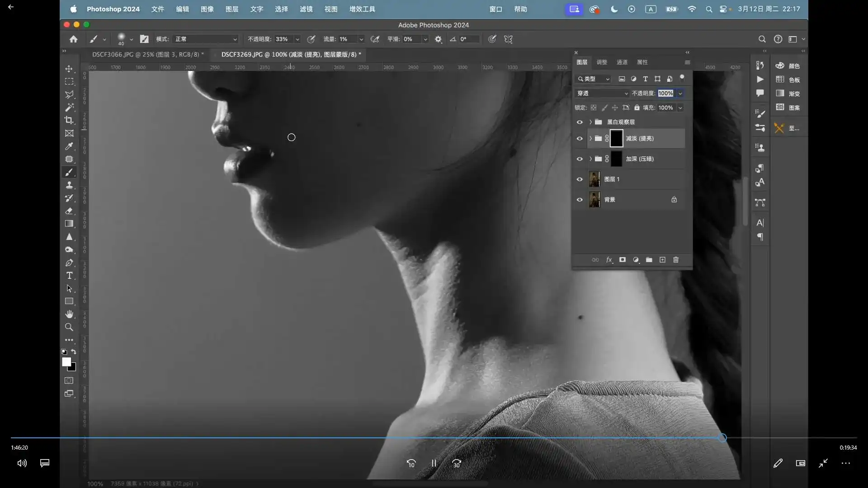Click delete layer trash icon
The image size is (868, 488).
(x=676, y=260)
